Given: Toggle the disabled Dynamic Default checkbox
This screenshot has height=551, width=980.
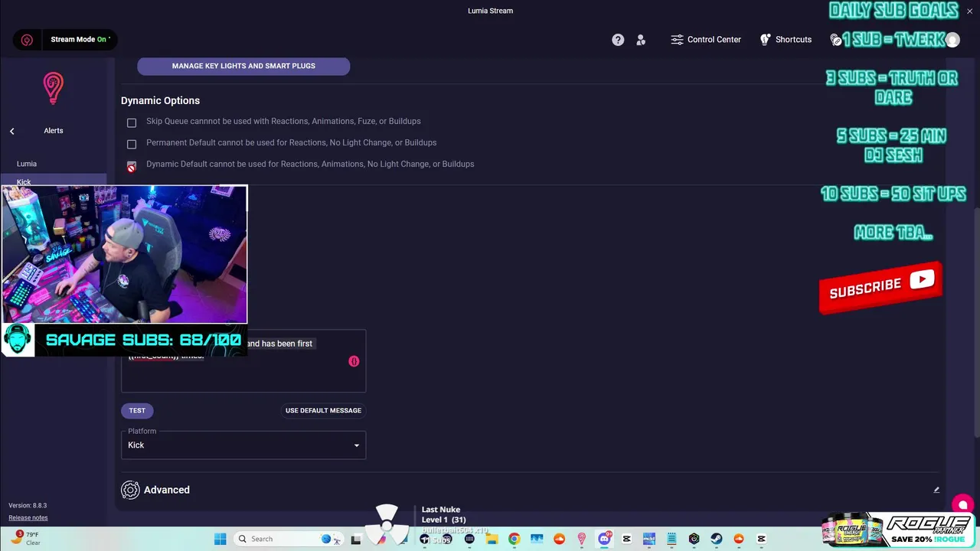Looking at the screenshot, I should 132,166.
